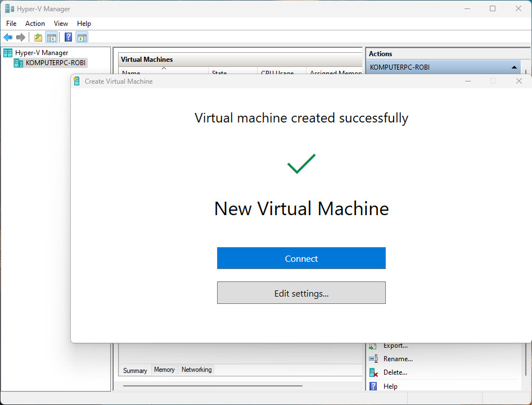Click the Rename action icon
Viewport: 532px width, 405px height.
[374, 359]
